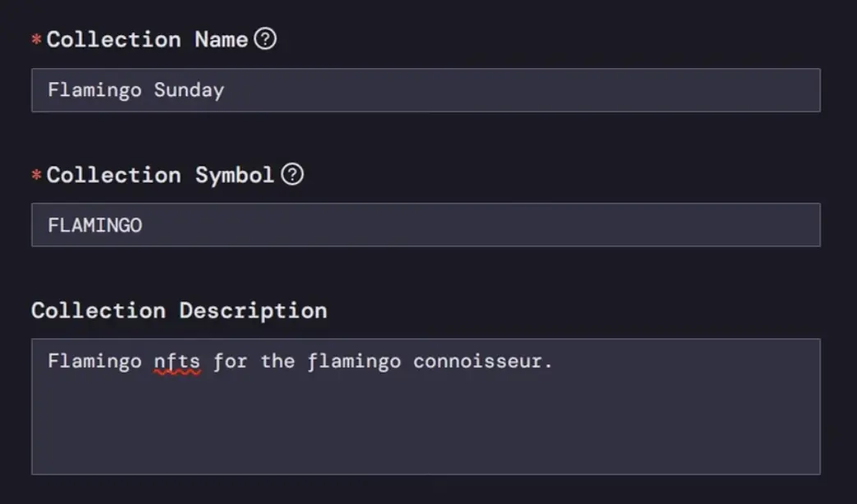
Task: Select the text Flamingo Sunday
Action: (135, 90)
